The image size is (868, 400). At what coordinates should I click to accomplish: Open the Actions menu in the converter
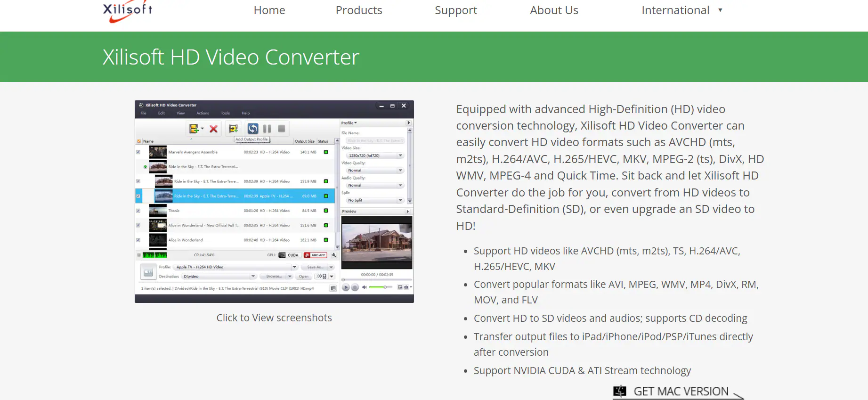click(203, 113)
